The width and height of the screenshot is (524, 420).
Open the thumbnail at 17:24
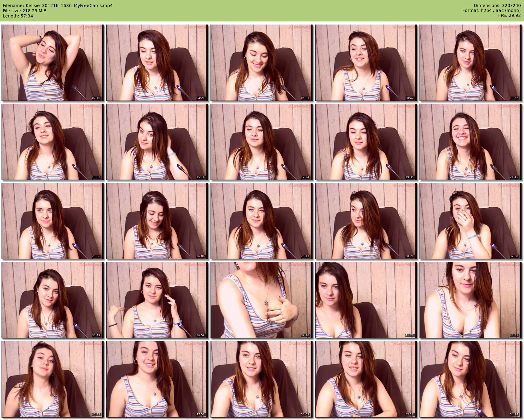pyautogui.click(x=262, y=142)
